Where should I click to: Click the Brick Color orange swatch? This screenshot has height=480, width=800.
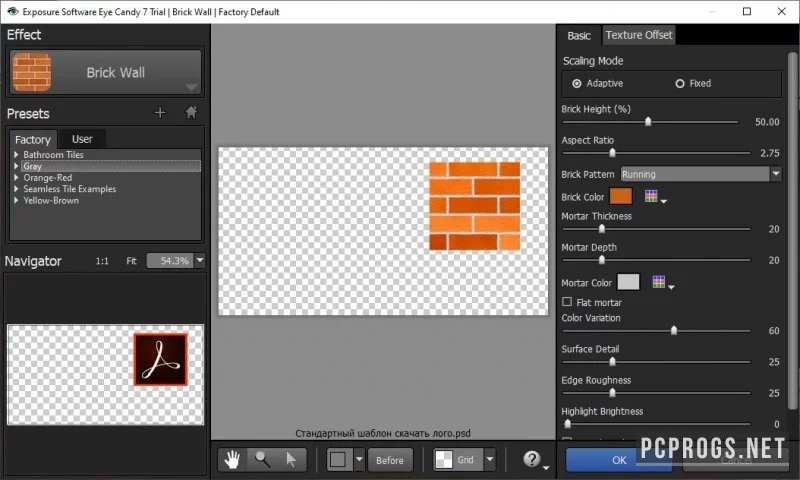click(x=620, y=196)
